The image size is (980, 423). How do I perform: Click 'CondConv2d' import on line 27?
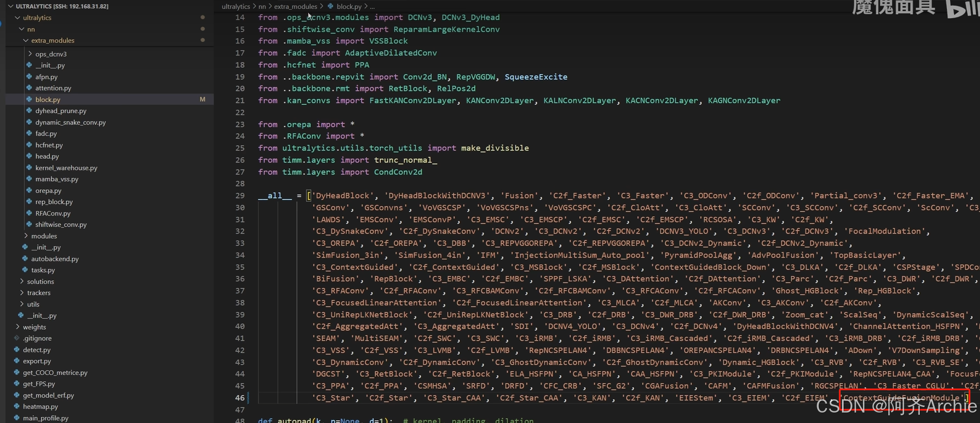pyautogui.click(x=398, y=172)
